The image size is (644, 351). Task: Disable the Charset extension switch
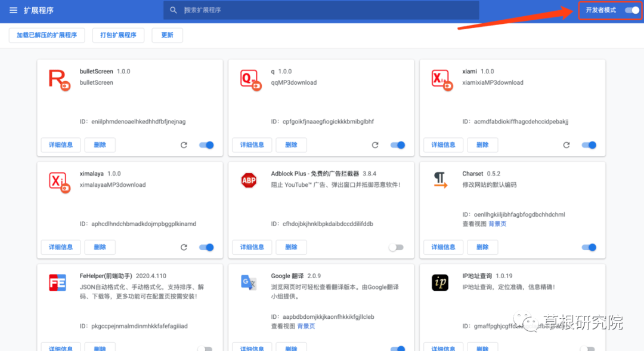click(x=589, y=247)
